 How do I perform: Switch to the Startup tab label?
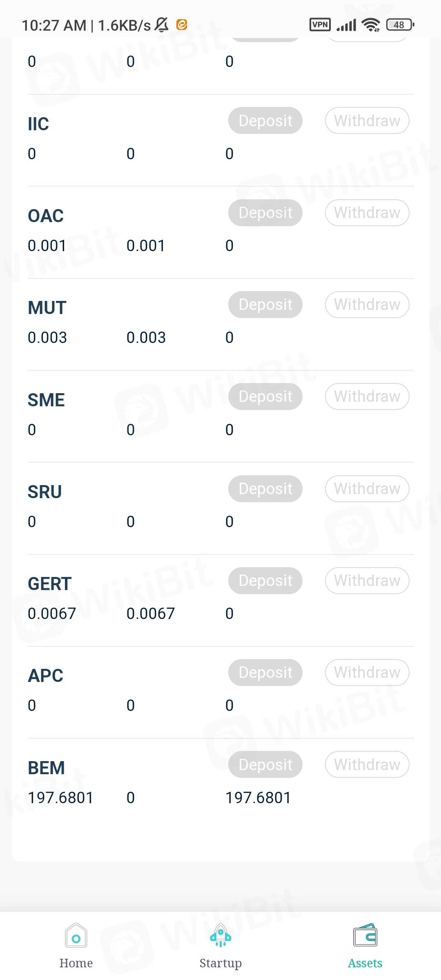click(220, 963)
